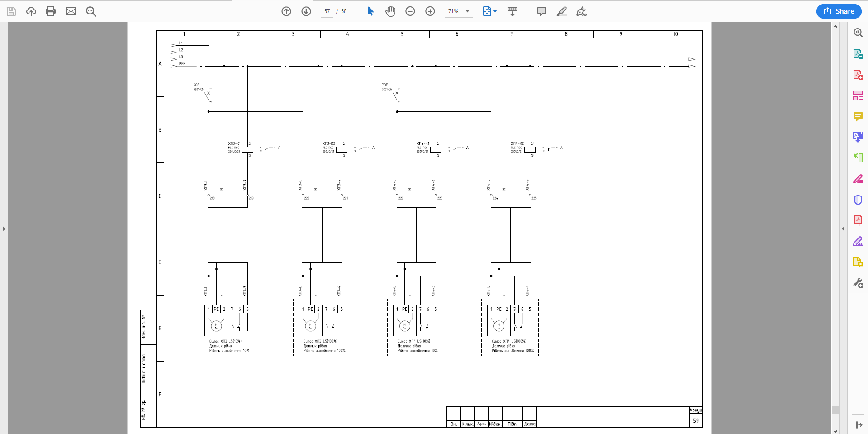
Task: Activate the Hand pan tool
Action: point(390,11)
